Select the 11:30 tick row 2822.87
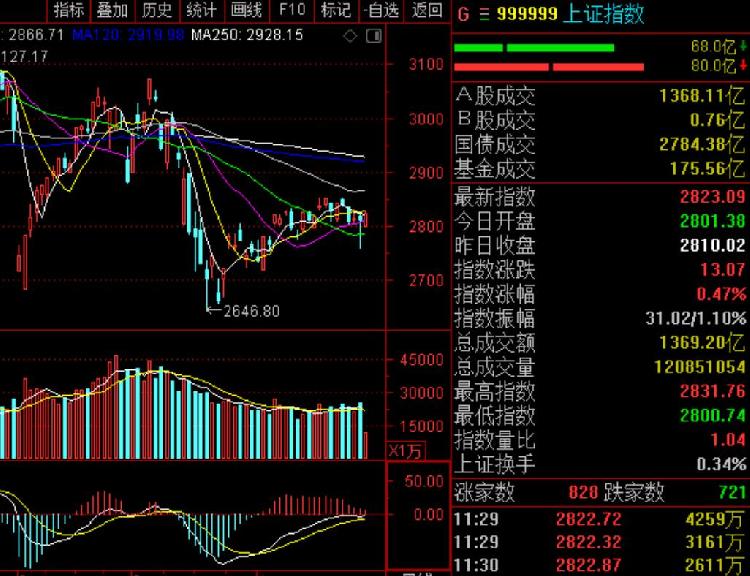Screen dimensions: 750x576 click(x=600, y=565)
